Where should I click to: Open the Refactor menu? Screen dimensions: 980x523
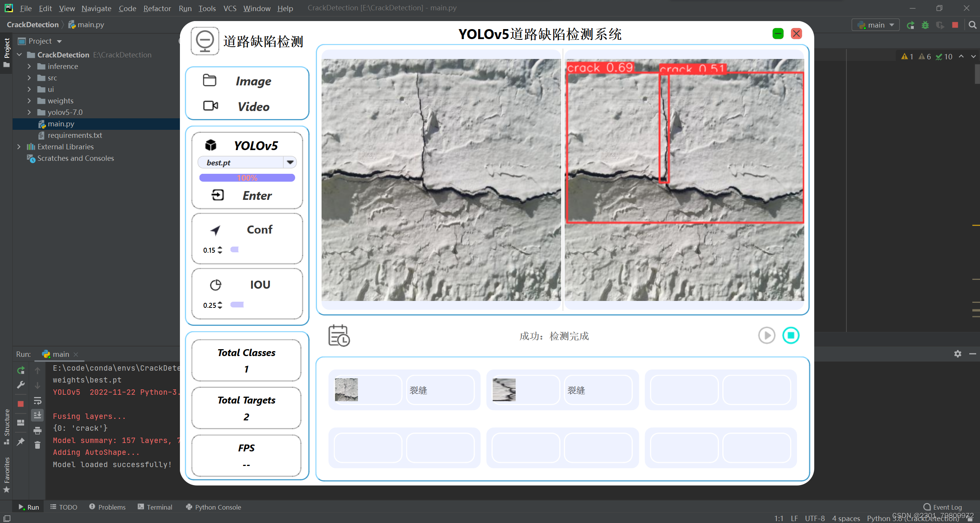(157, 8)
